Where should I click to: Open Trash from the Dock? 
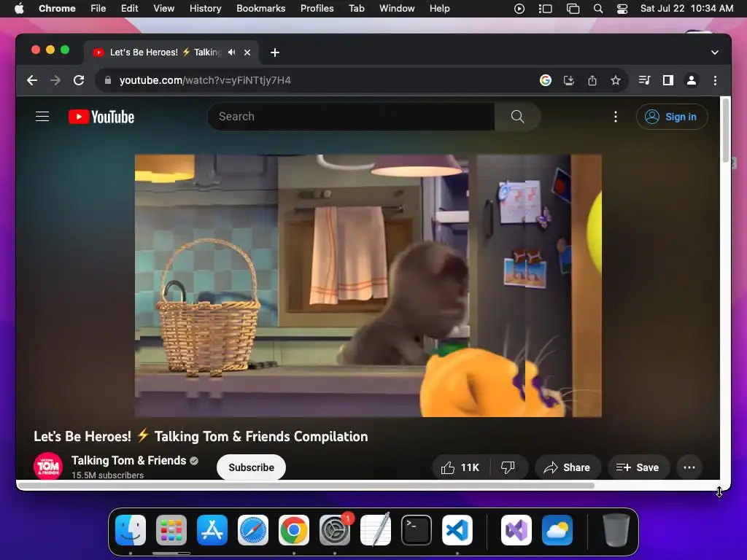coord(616,530)
